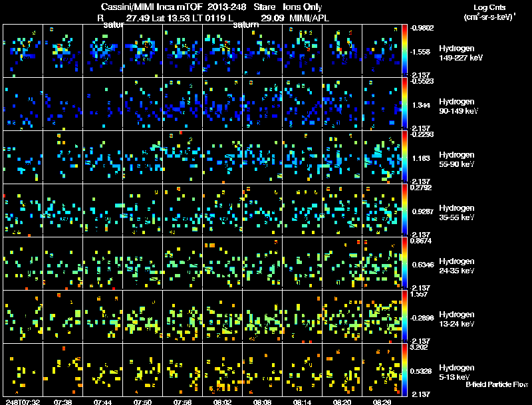532x405 pixels.
Task: Click the 08:08 time label
Action: pos(262,402)
